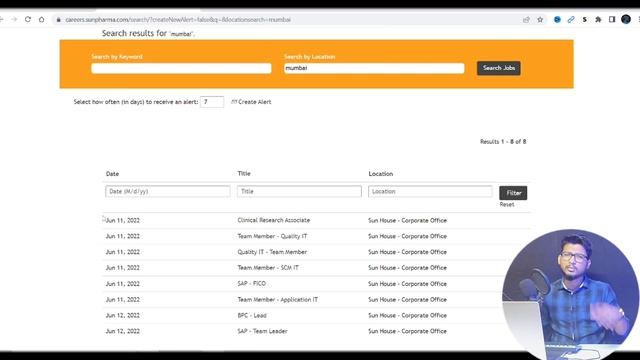Image resolution: width=640 pixels, height=360 pixels.
Task: Click date in SAP - Team Leader row
Action: pyautogui.click(x=122, y=331)
